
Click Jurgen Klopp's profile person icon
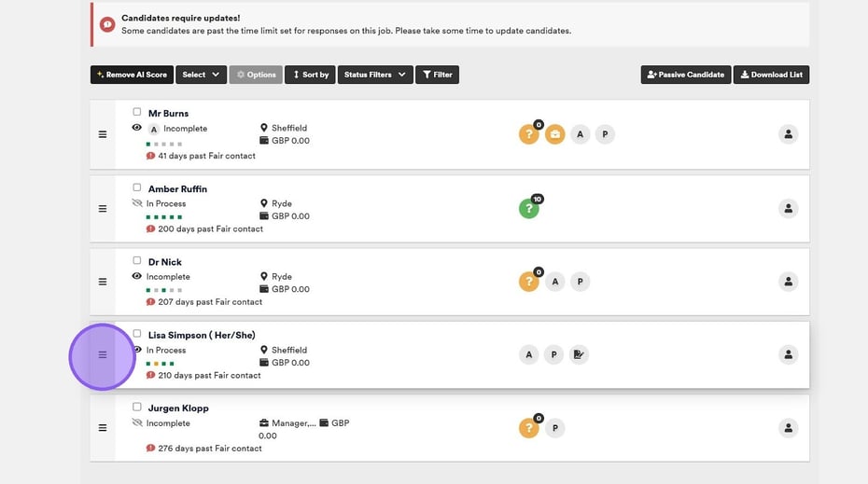[788, 428]
